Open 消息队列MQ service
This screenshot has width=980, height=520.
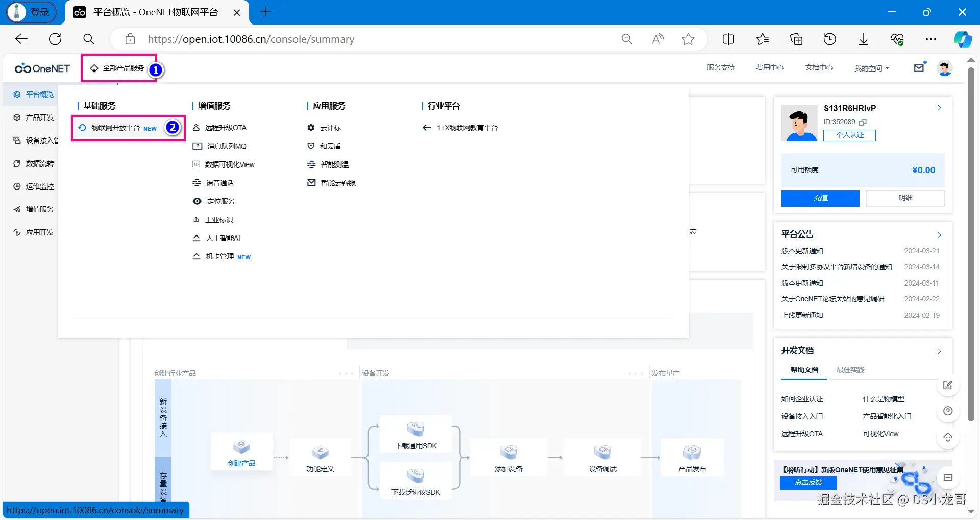click(219, 146)
